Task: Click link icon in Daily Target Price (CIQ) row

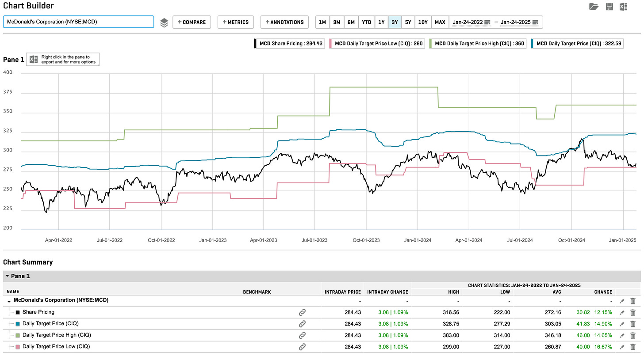Action: 302,324
